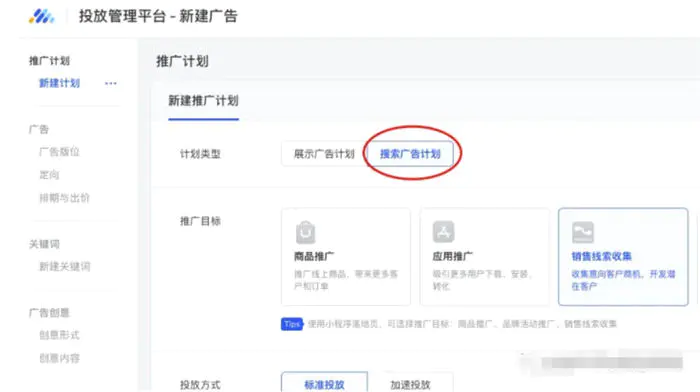This screenshot has height=392, width=700.
Task: Go to 定向 sidebar item
Action: 49,175
